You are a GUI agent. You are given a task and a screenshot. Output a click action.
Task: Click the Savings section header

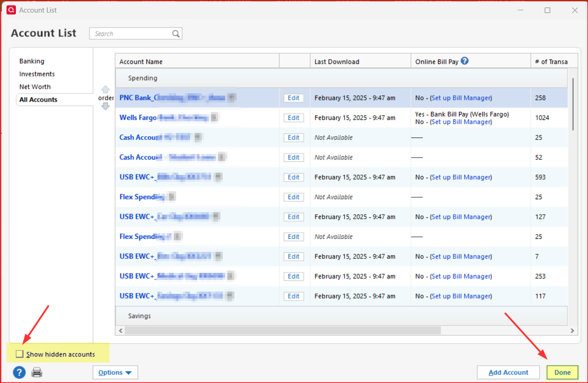(x=342, y=316)
